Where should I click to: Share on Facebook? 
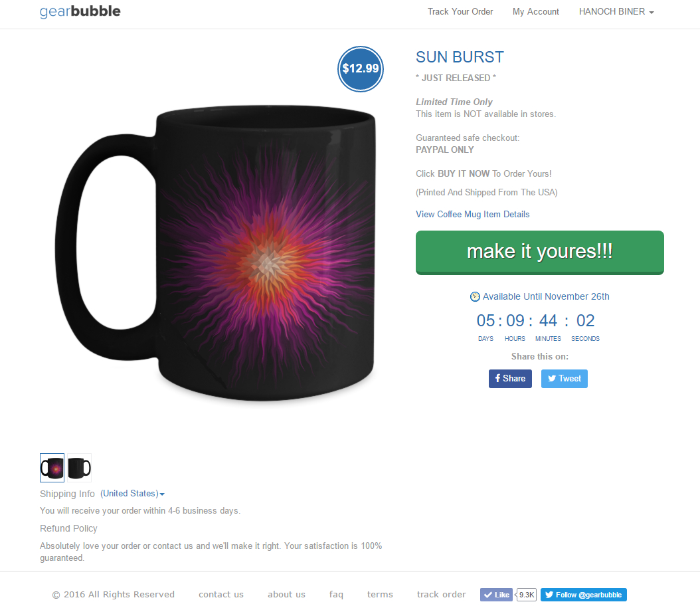click(510, 379)
